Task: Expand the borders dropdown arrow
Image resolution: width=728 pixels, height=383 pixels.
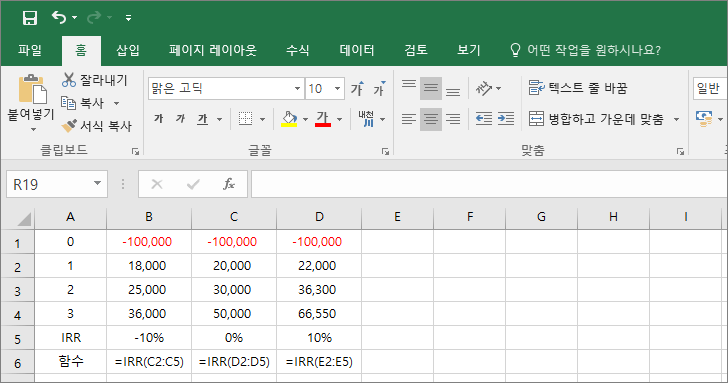Action: (262, 119)
